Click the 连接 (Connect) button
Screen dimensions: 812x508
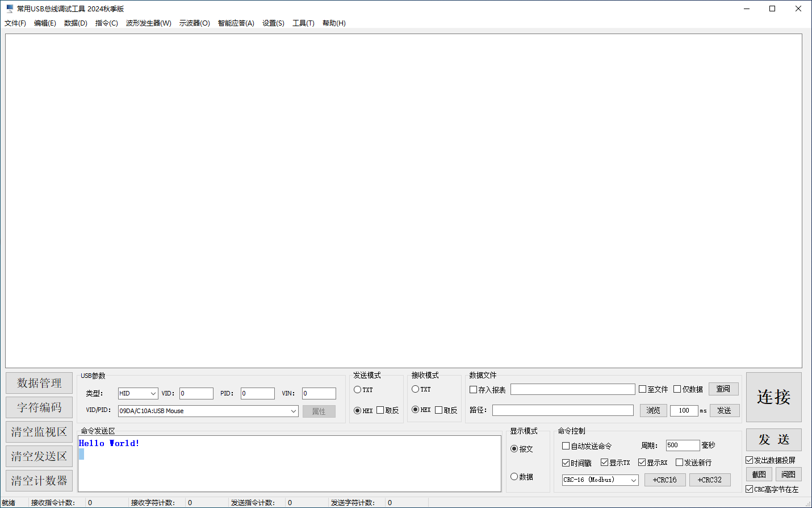pos(773,397)
